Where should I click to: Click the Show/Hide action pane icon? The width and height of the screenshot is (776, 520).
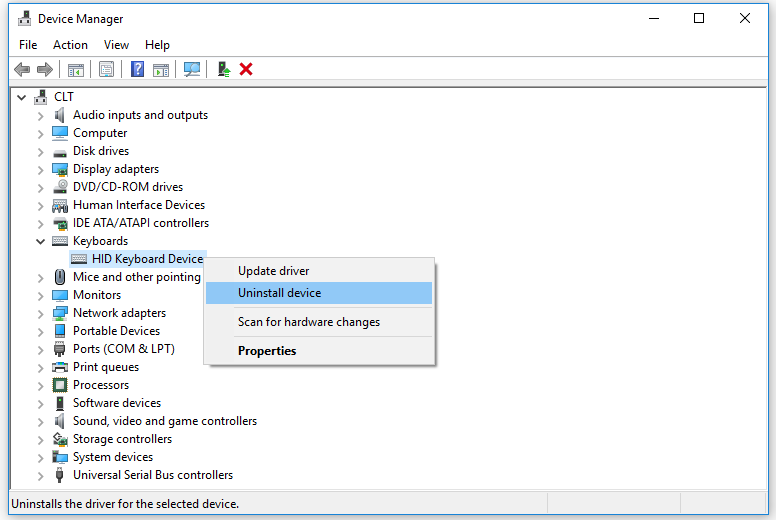click(x=161, y=70)
